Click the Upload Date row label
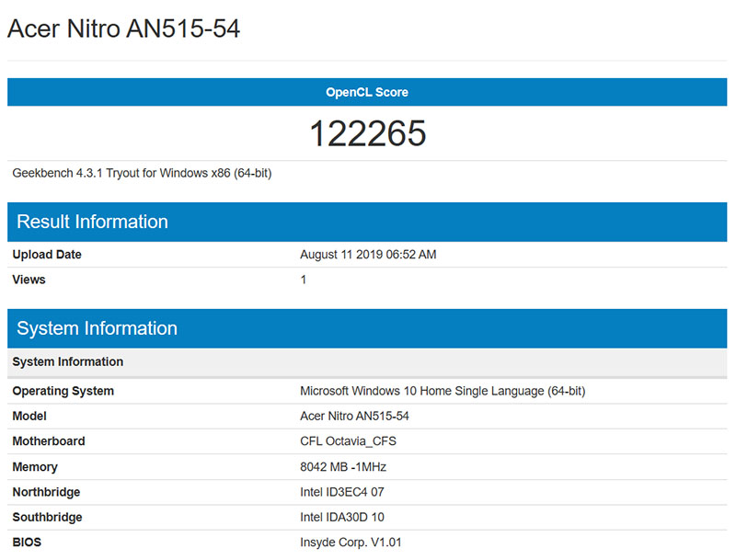The height and width of the screenshot is (560, 736). 47,255
